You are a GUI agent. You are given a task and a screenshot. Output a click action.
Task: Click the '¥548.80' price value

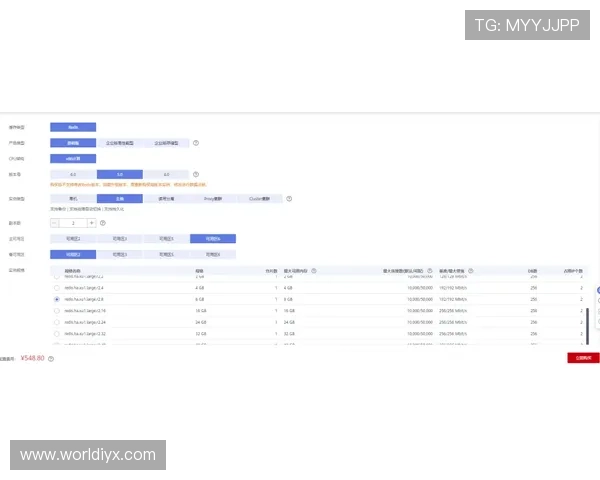click(x=33, y=358)
